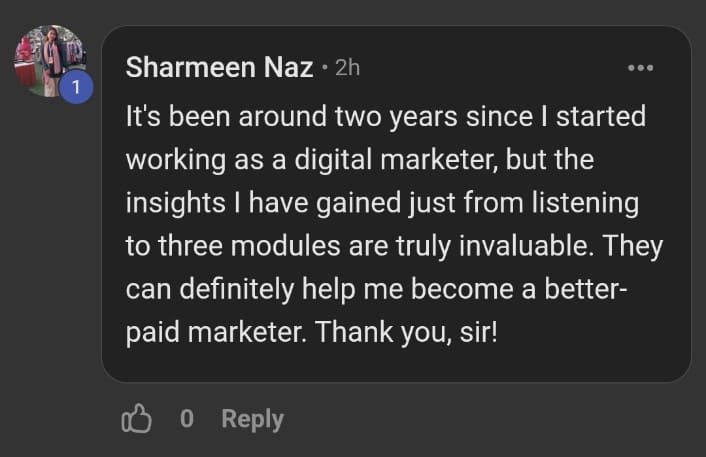
Task: Click the blue level badge showing 1
Action: tap(75, 88)
